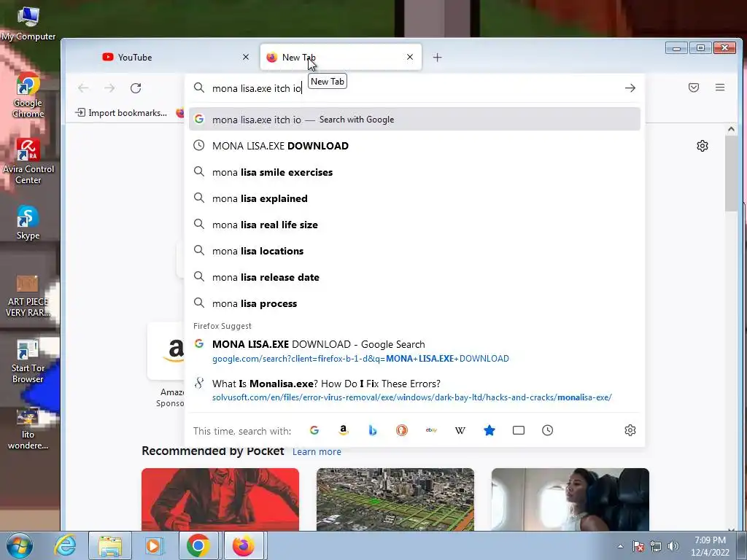Viewport: 747px width, 560px height.
Task: Open Action Center flag tray icon
Action: tap(638, 546)
